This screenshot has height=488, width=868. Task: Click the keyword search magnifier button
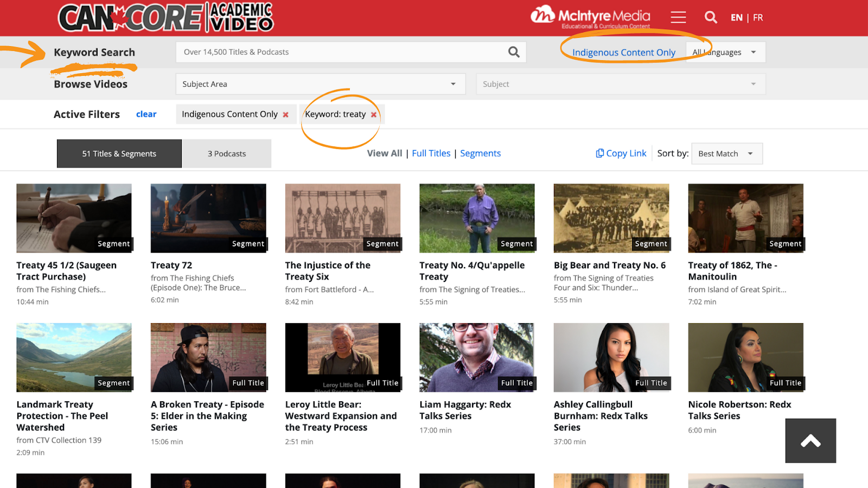pyautogui.click(x=514, y=52)
